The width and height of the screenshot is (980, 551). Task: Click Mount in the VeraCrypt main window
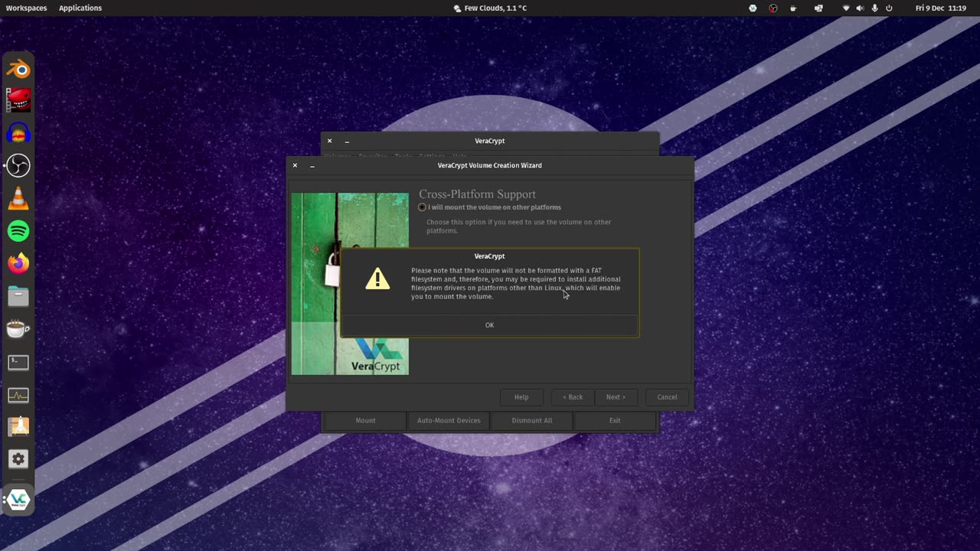pos(365,420)
